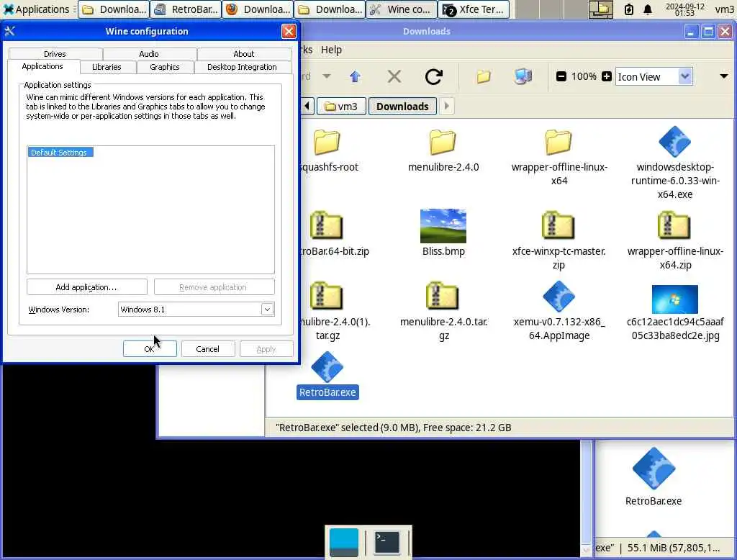Switch to the Xfce Terminal taskbar button
Image resolution: width=737 pixels, height=560 pixels.
click(x=474, y=9)
